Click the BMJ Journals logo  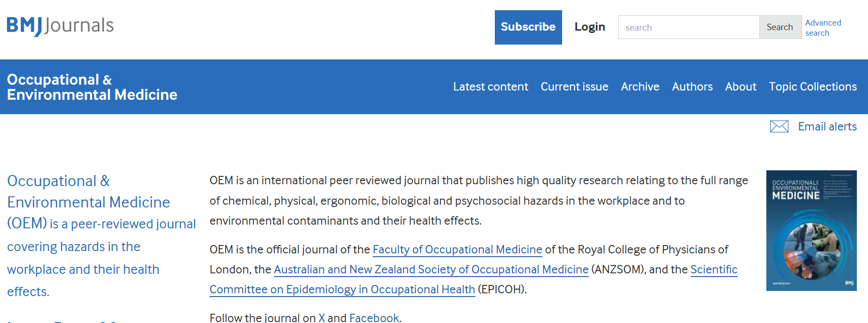(x=60, y=26)
